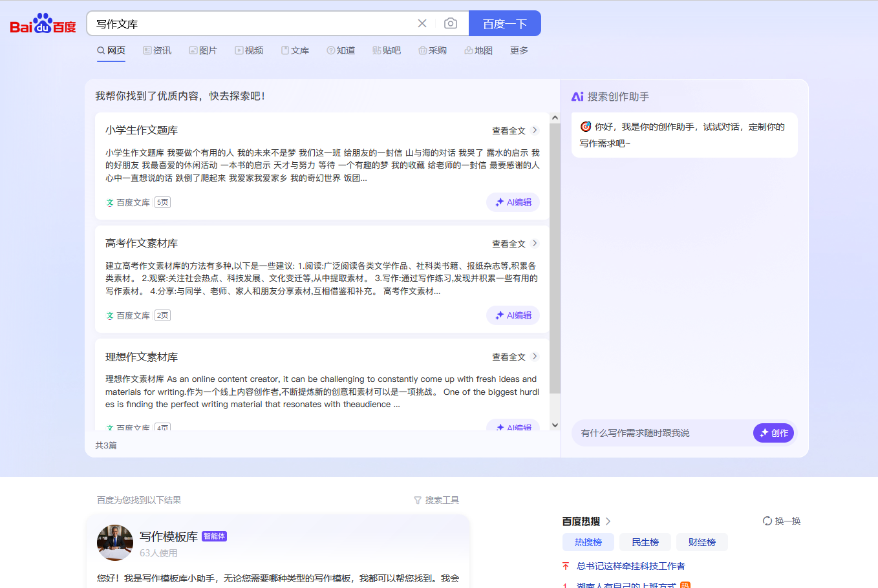
Task: Open 搜索工具 filter
Action: (x=436, y=500)
